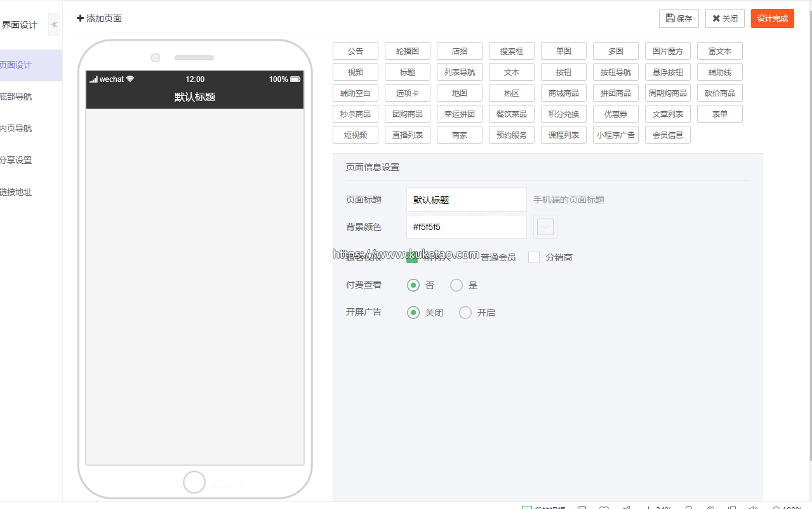Click the 设计完成 orange button

click(772, 18)
